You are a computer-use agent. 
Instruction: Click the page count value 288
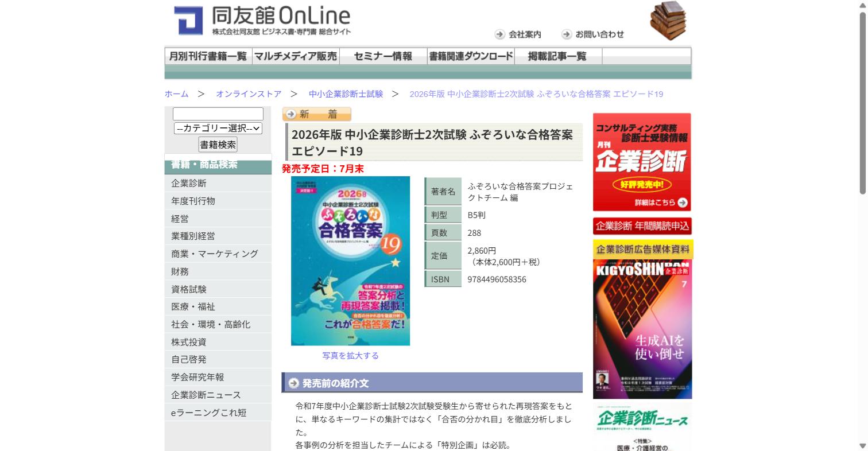click(474, 233)
